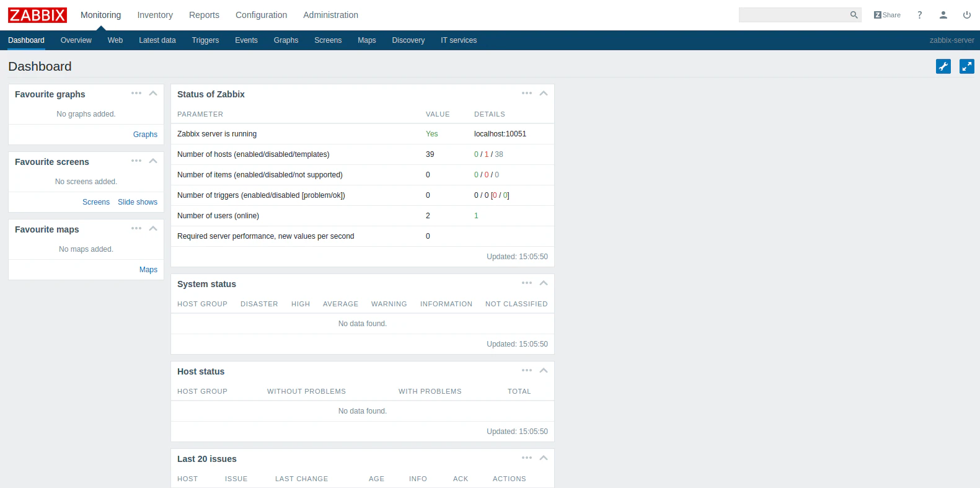Collapse the Host status widget
The height and width of the screenshot is (488, 980).
coord(544,370)
